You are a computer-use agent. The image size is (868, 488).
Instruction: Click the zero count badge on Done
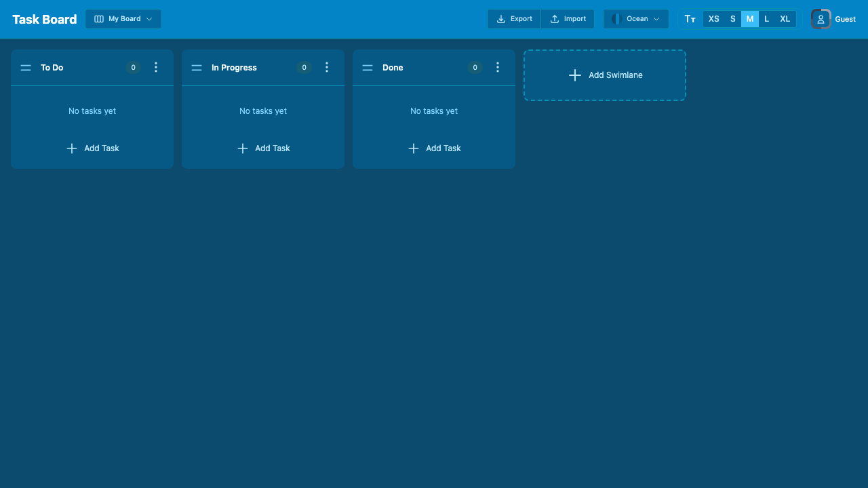tap(475, 67)
